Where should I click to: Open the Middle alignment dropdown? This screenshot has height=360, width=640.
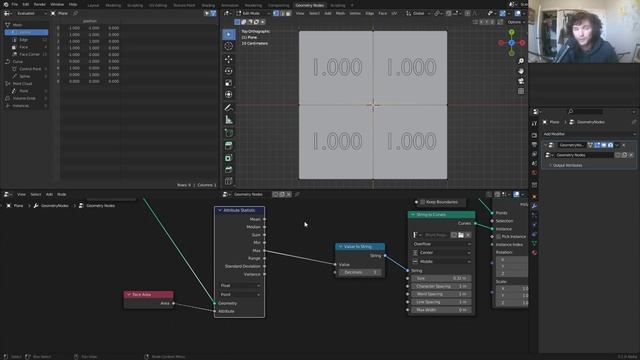click(x=442, y=262)
